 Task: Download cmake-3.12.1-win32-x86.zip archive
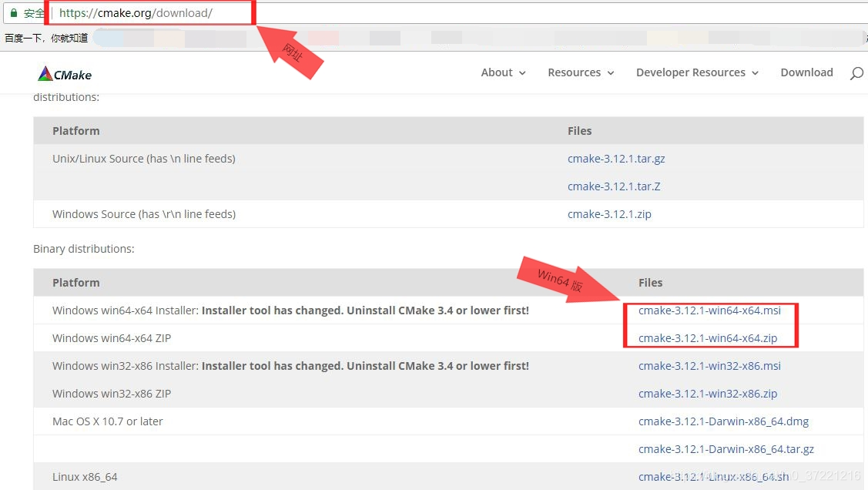pos(708,394)
